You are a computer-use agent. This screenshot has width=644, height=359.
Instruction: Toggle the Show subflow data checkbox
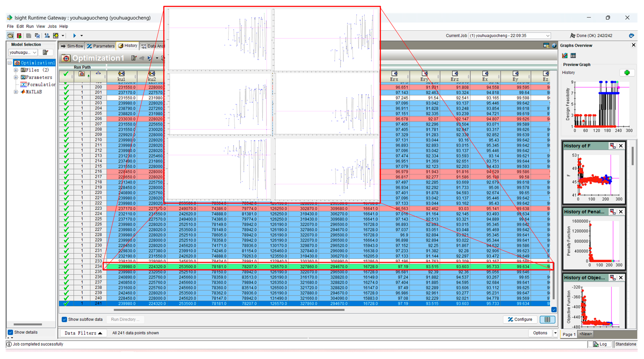coord(65,319)
